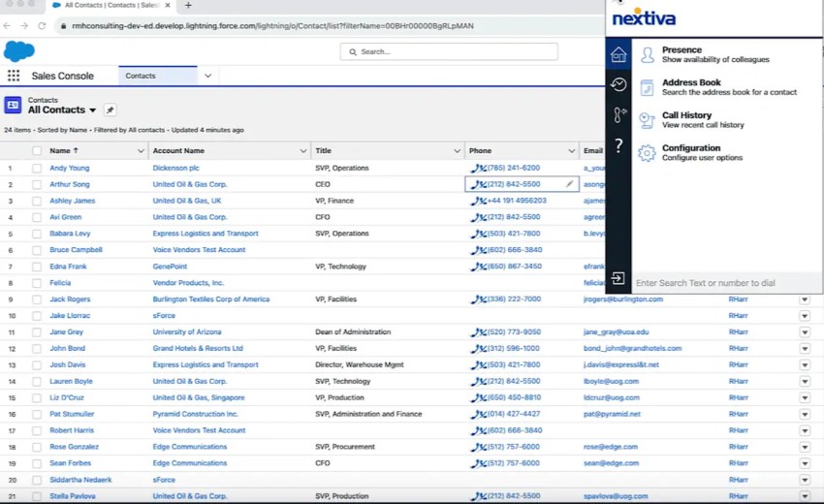Open the App Launcher grid icon

click(x=14, y=76)
